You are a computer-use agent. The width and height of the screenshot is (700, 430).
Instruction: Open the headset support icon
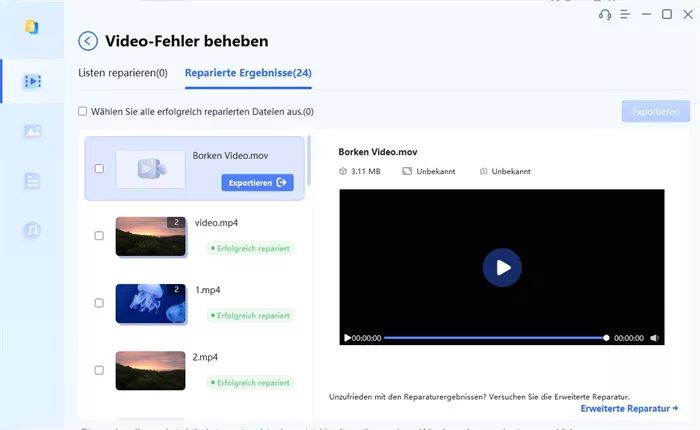pyautogui.click(x=605, y=15)
